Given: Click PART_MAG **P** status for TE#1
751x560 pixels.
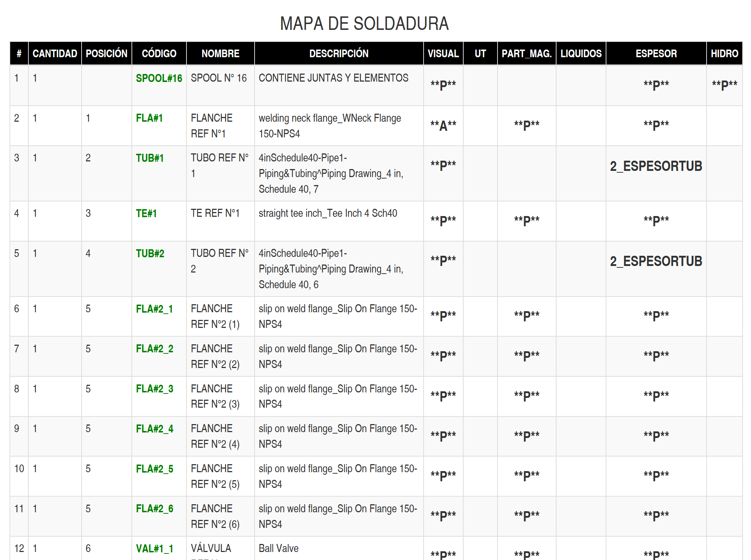Looking at the screenshot, I should click(x=526, y=220).
